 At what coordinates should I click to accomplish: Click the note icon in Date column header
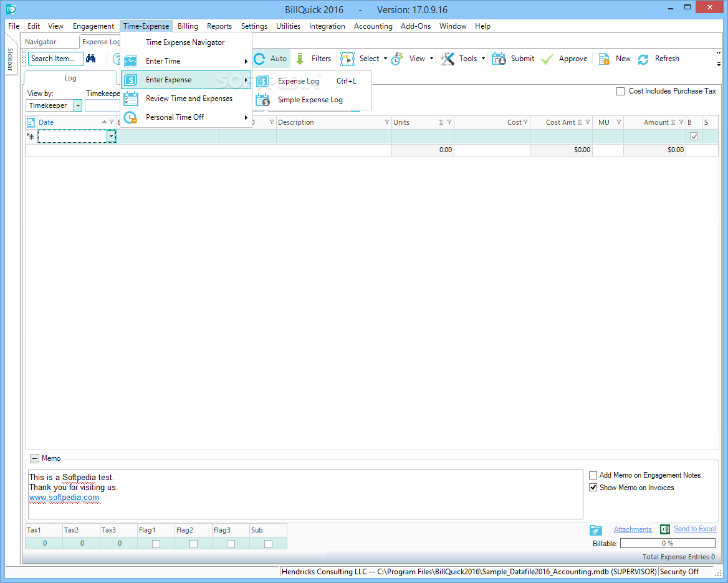tap(31, 123)
